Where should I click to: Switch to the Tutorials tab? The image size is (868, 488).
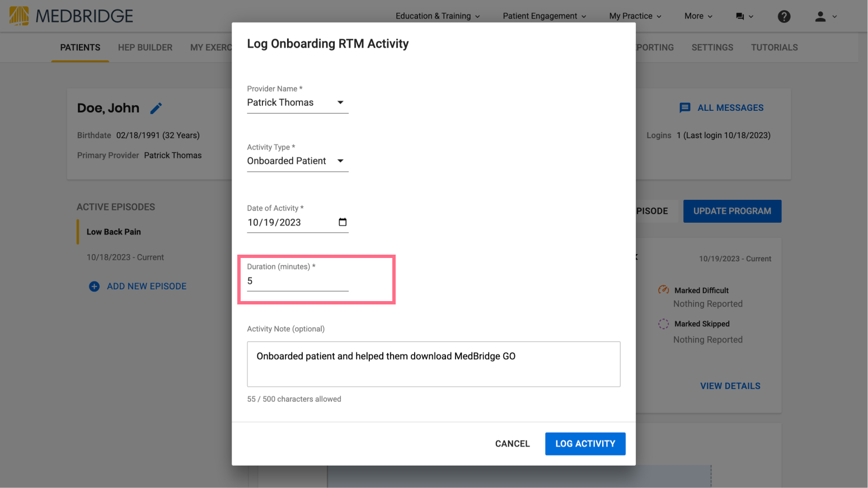point(774,48)
